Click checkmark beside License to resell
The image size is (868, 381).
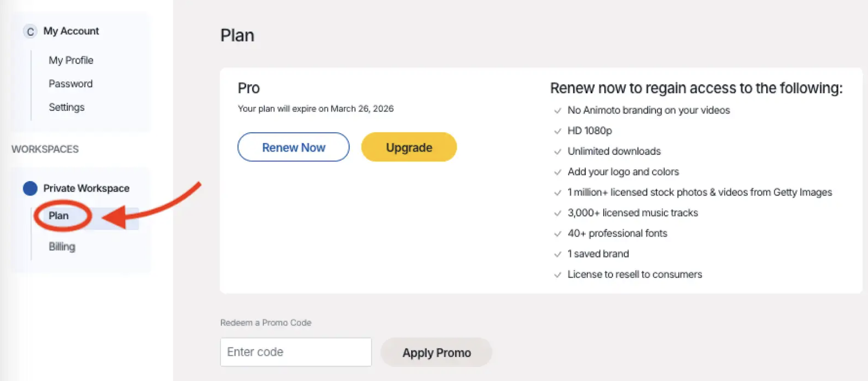click(558, 275)
